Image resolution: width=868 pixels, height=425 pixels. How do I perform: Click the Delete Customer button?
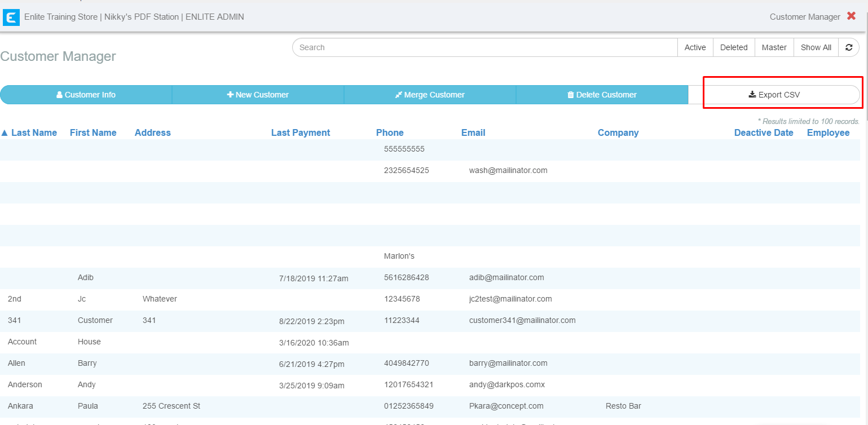pos(602,95)
